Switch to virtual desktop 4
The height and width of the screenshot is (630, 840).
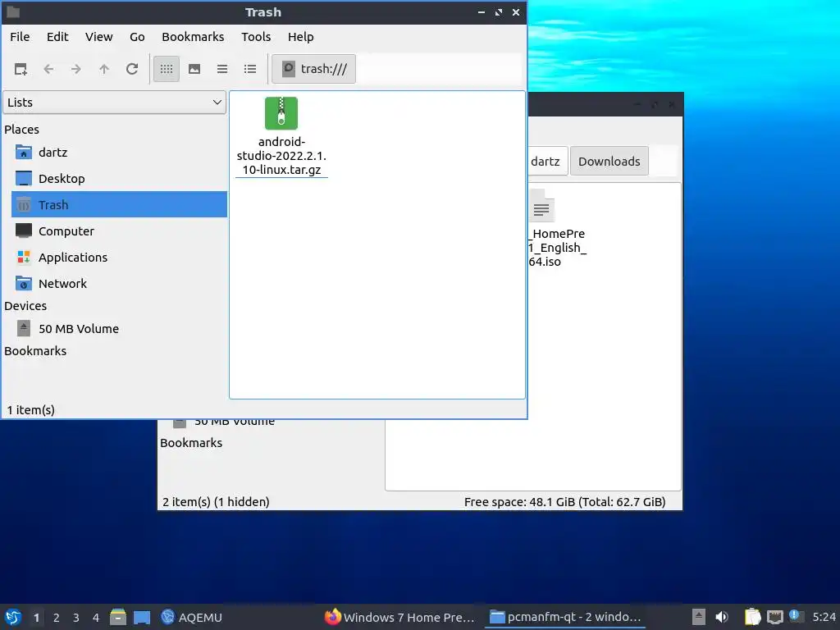coord(96,618)
